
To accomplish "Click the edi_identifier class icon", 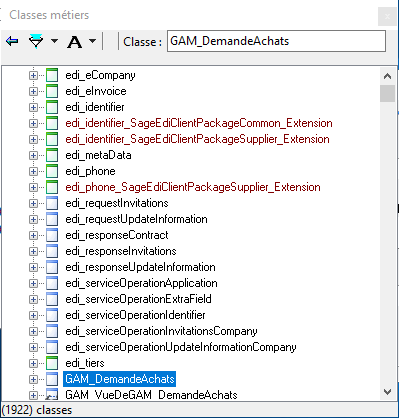I will click(52, 107).
